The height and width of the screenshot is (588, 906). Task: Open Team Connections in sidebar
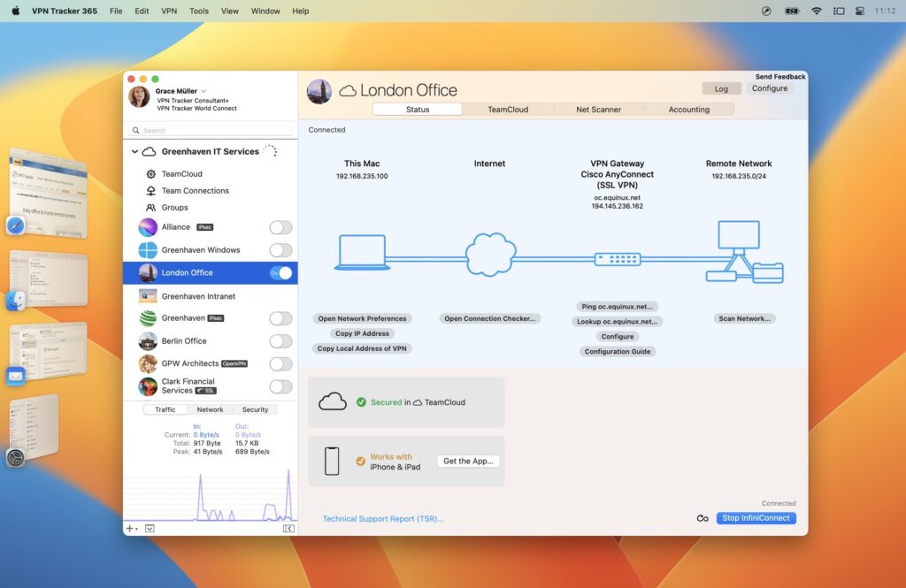[x=195, y=191]
